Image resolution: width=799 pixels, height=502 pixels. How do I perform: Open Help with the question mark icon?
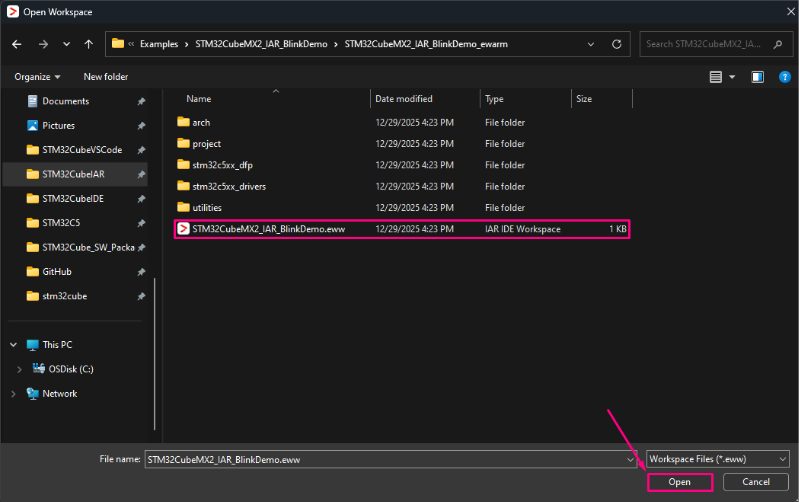click(x=785, y=77)
